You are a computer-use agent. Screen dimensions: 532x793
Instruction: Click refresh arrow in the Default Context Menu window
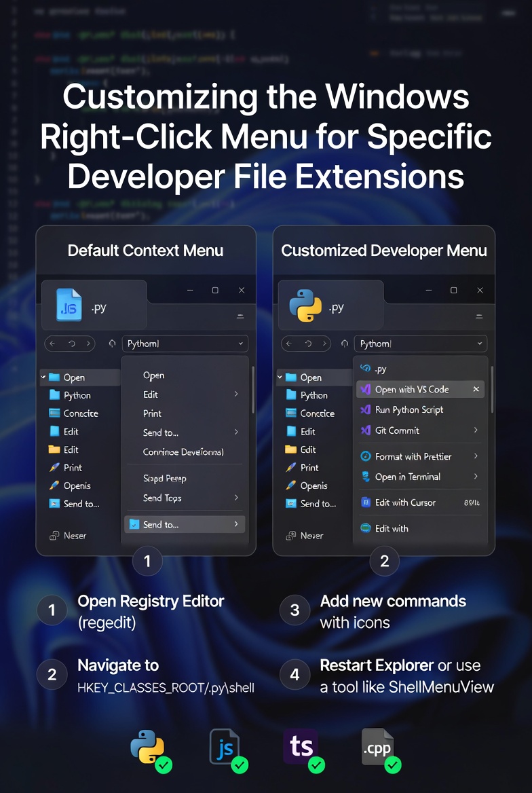[x=71, y=344]
